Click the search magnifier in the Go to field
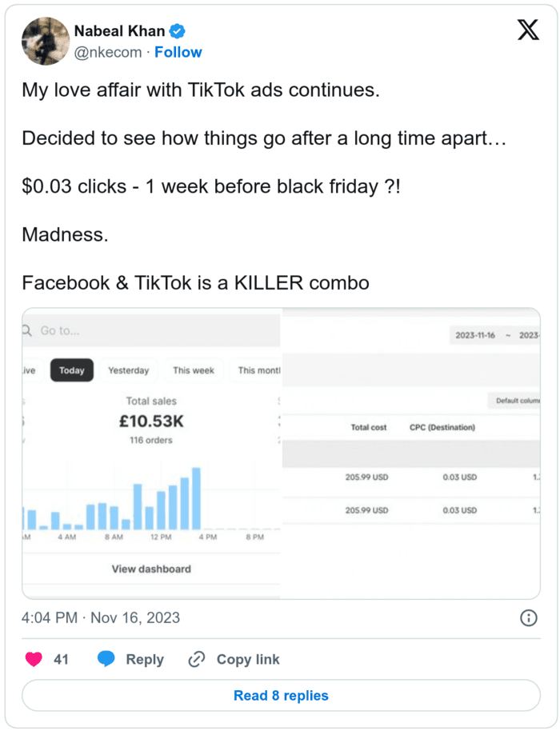This screenshot has width=560, height=731. pyautogui.click(x=26, y=330)
